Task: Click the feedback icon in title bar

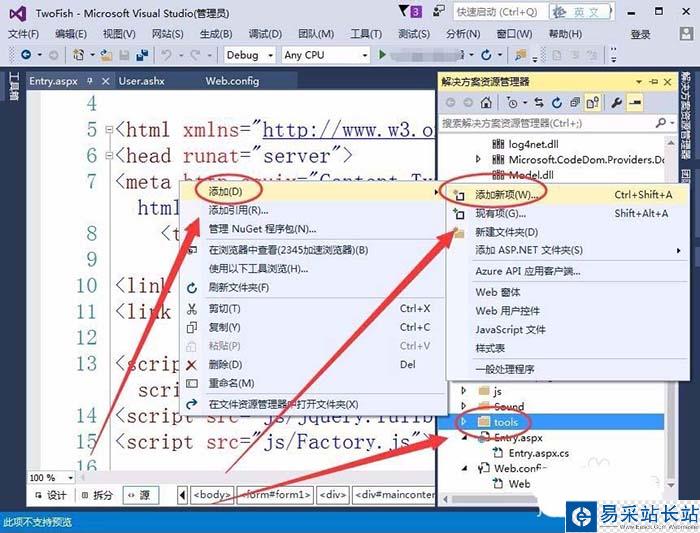Action: tap(438, 11)
